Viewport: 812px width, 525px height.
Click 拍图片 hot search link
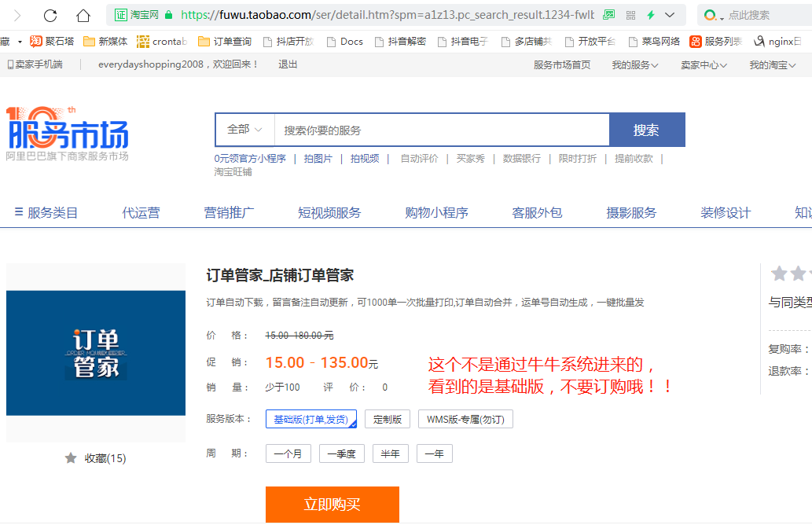pos(318,159)
